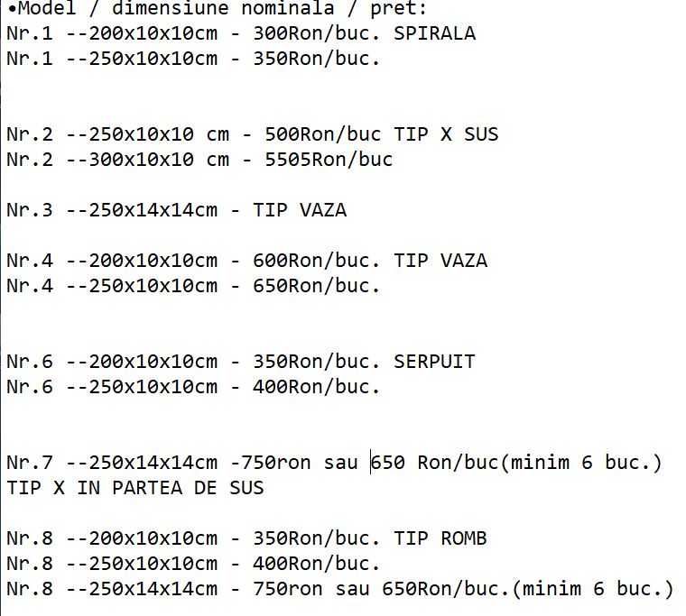Click the word SPIRALA
686x616 pixels.
(x=434, y=34)
